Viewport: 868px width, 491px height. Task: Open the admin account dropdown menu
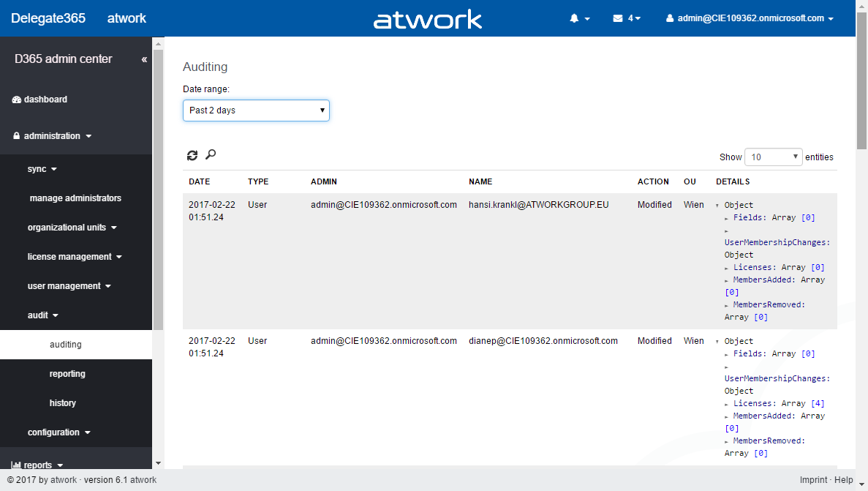pyautogui.click(x=750, y=18)
